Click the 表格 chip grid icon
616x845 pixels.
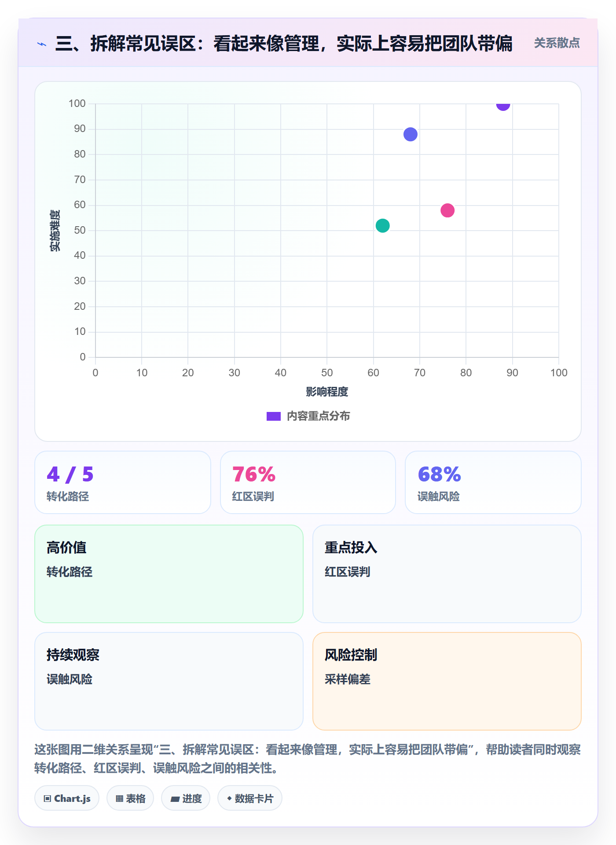click(x=120, y=799)
